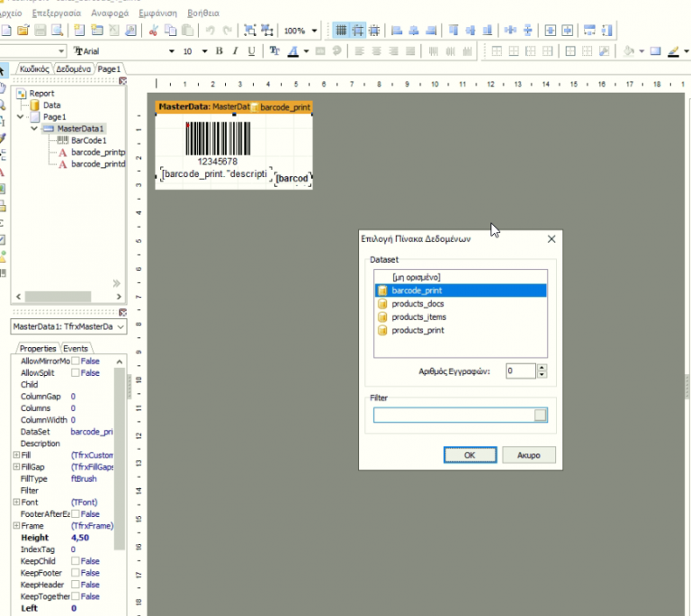Expand the Font property node

click(x=16, y=502)
